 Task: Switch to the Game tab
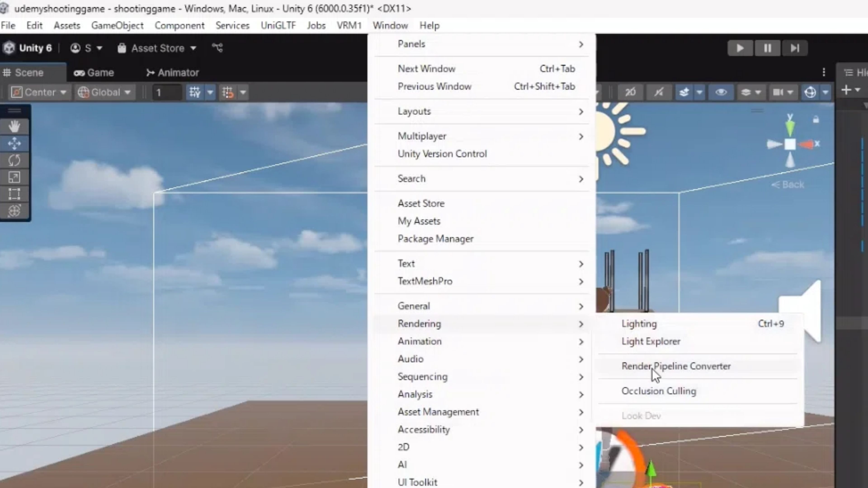tap(94, 72)
